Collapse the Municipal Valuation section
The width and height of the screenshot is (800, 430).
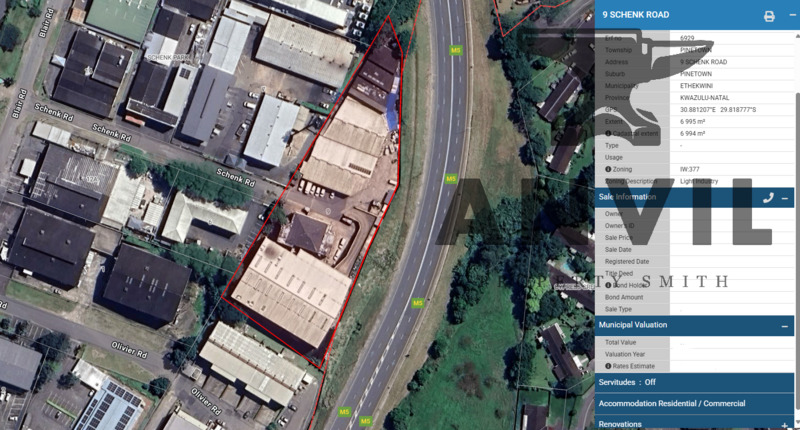785,326
